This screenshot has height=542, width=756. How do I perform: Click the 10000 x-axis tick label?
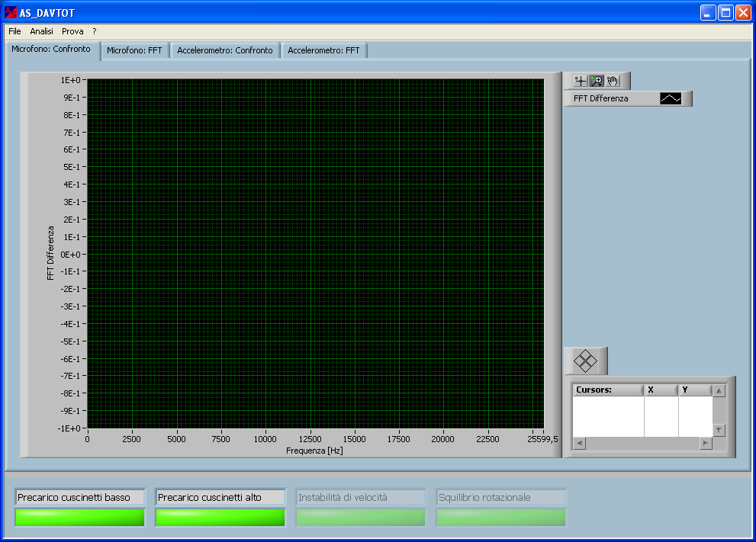265,439
